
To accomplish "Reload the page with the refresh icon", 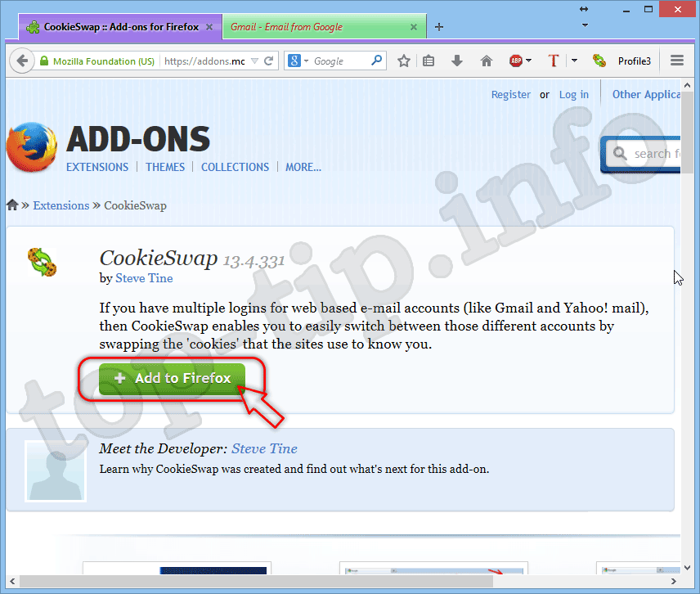I will [x=268, y=61].
